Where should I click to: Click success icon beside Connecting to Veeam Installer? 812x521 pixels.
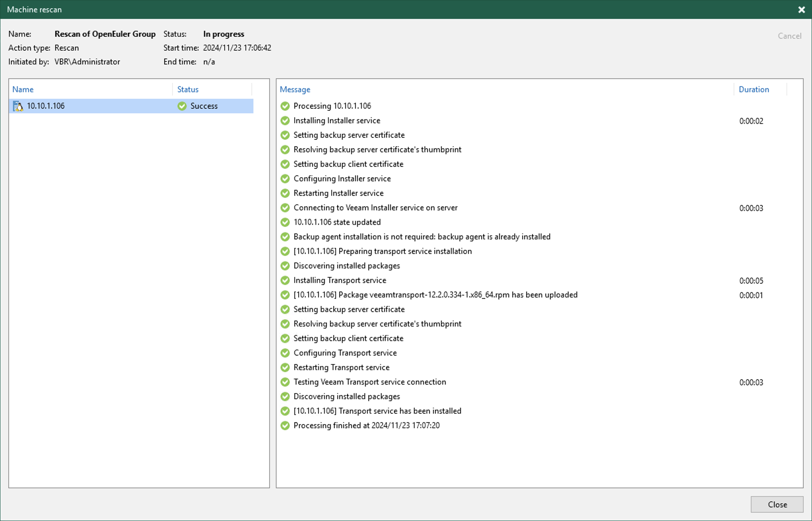point(285,208)
